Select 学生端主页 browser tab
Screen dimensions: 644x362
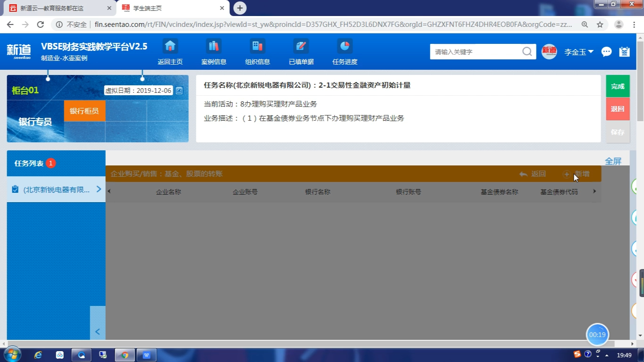click(172, 8)
